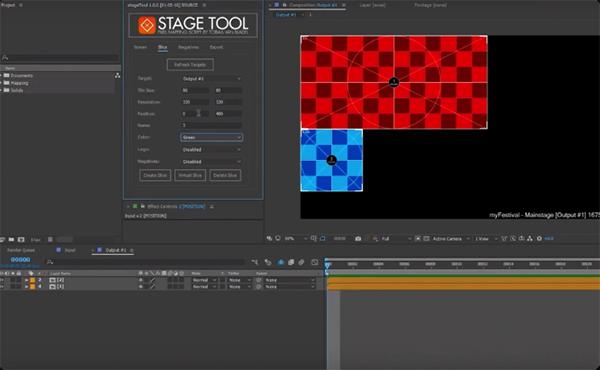Screen dimensions: 600x370
Task: Open the Render Queue tab
Action: click(21, 250)
